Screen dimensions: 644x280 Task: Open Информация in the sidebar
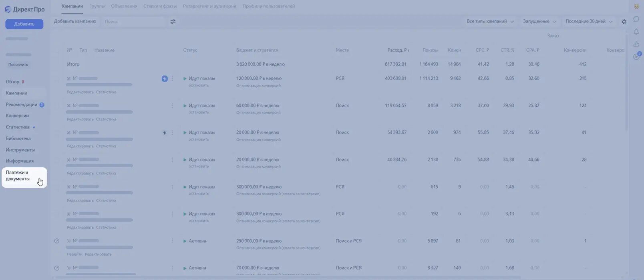coord(20,161)
